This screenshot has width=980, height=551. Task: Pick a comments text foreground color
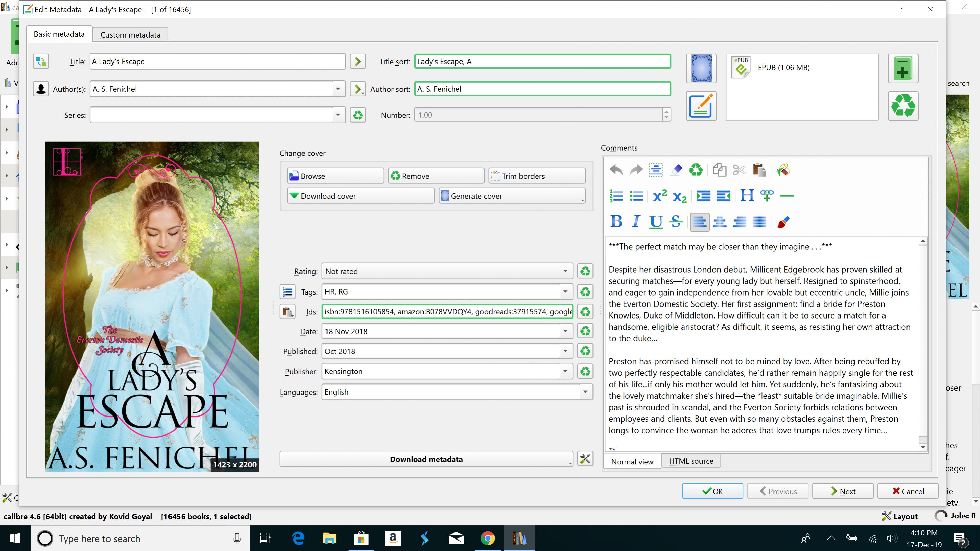(x=783, y=221)
